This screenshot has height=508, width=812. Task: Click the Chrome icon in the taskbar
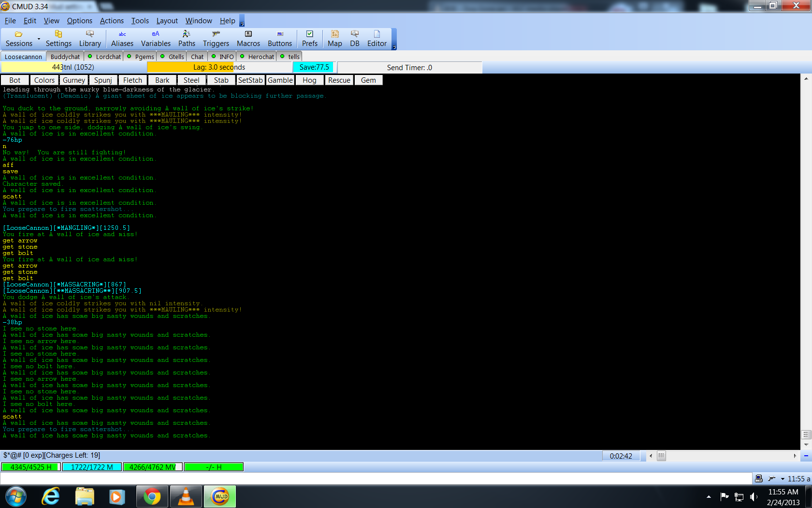pos(152,497)
